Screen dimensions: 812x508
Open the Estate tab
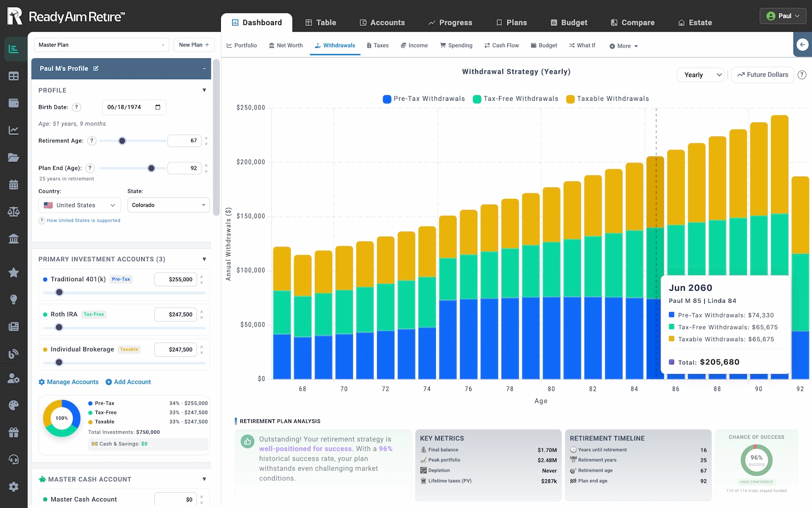[695, 23]
